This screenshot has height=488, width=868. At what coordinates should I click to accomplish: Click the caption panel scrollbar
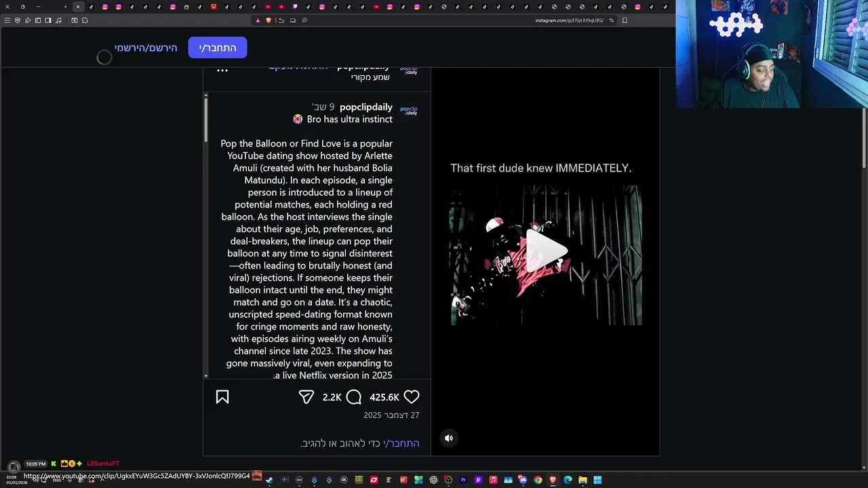pyautogui.click(x=206, y=121)
